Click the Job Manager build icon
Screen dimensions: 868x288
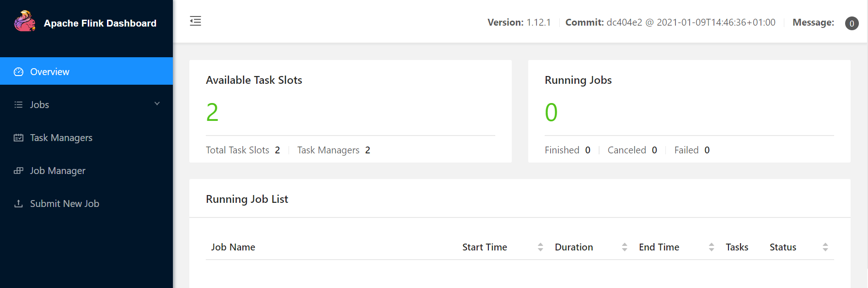(18, 171)
